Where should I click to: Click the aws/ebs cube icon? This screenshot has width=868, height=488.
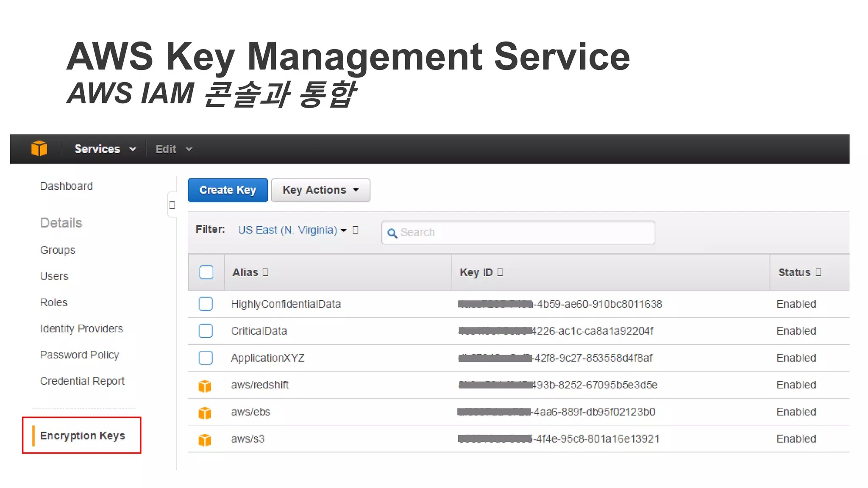click(205, 413)
